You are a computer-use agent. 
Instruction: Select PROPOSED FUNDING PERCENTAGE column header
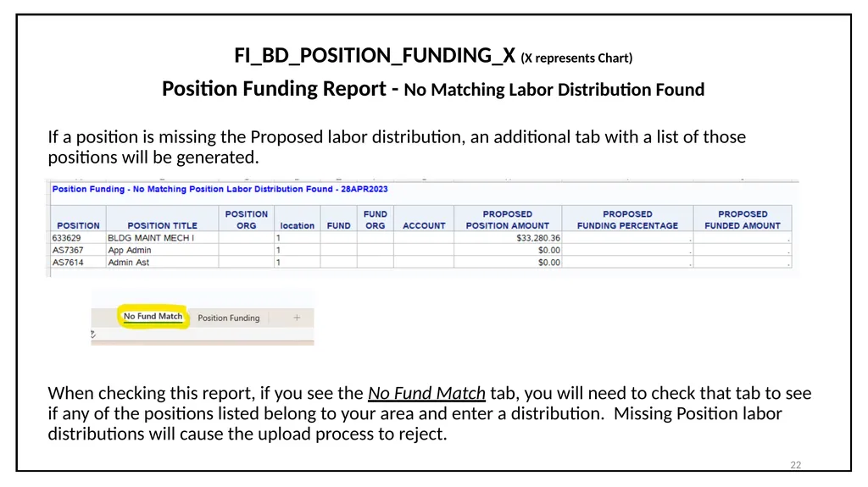pyautogui.click(x=628, y=219)
